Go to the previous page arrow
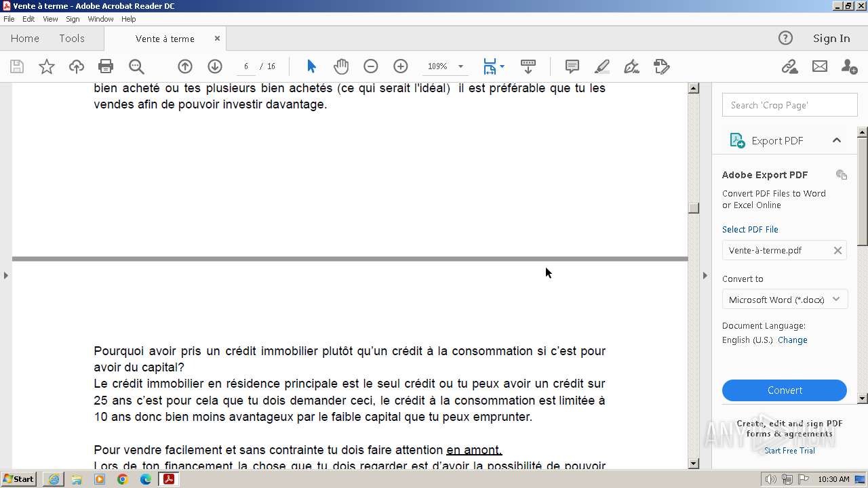 [185, 66]
